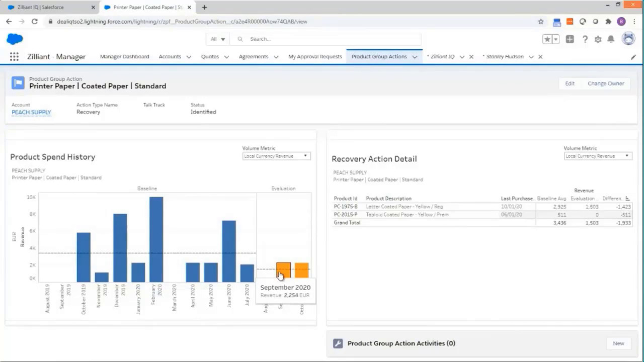Click the Change Owner button
644x362 pixels.
click(606, 83)
